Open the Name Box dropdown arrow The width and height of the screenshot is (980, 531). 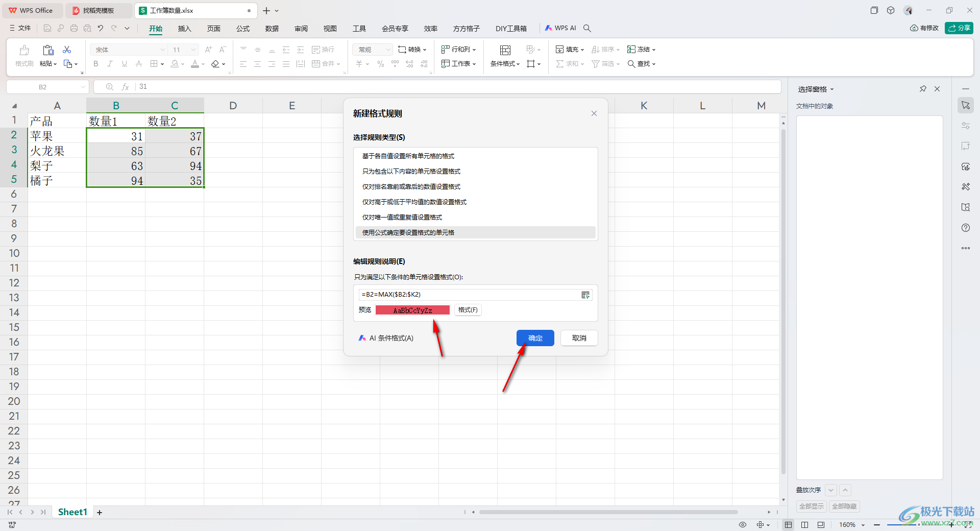pyautogui.click(x=83, y=87)
